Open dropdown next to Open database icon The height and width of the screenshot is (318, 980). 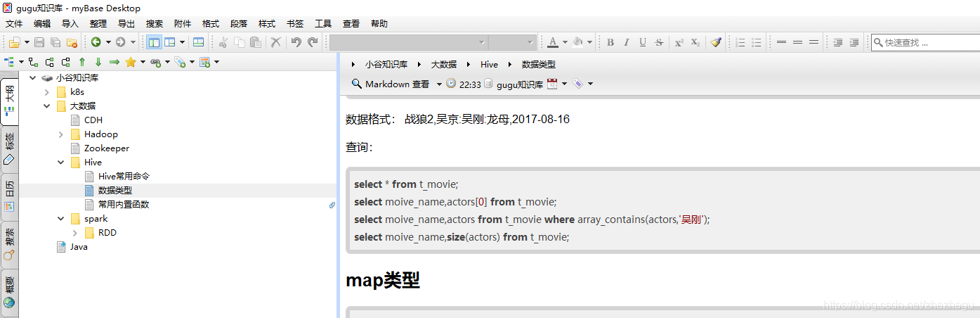pyautogui.click(x=25, y=42)
